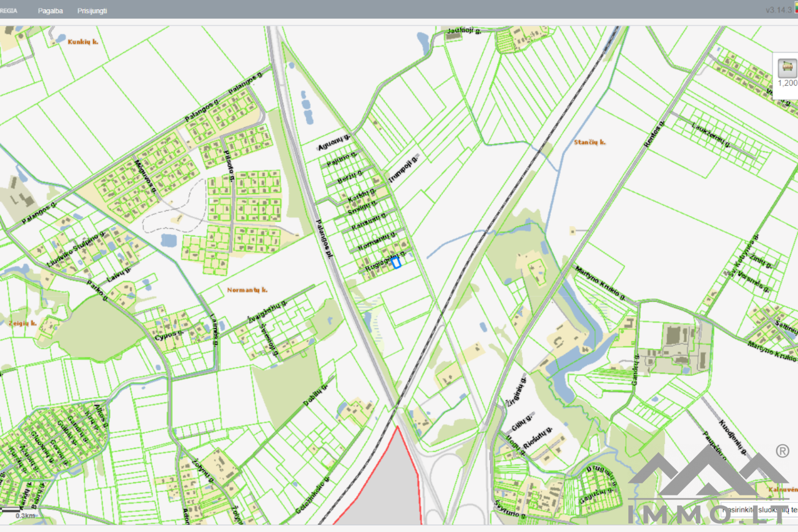Click the Pajūrio g. street label
Screen dimensions: 798x532
[x=342, y=159]
